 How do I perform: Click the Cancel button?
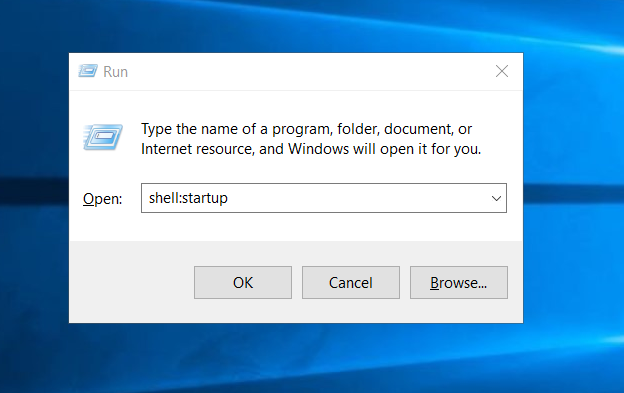351,282
